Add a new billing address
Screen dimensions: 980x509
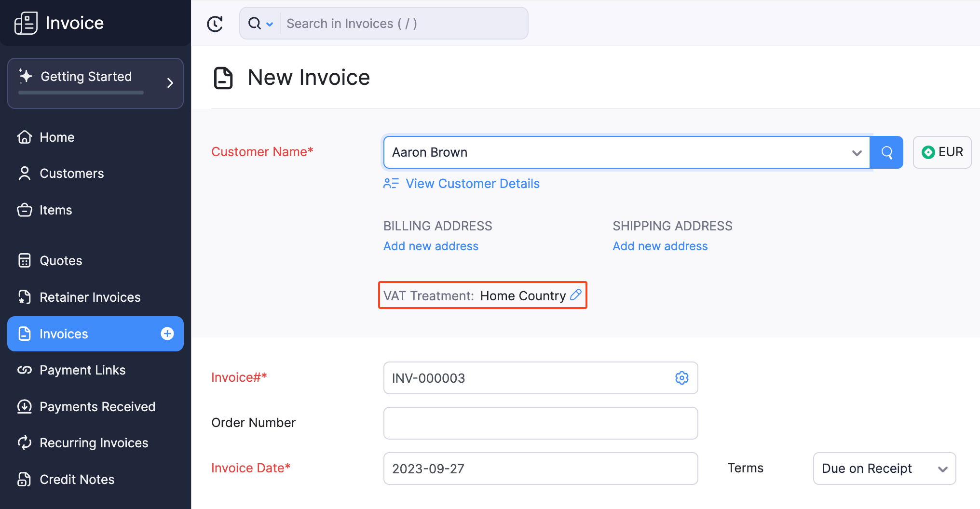(x=431, y=246)
